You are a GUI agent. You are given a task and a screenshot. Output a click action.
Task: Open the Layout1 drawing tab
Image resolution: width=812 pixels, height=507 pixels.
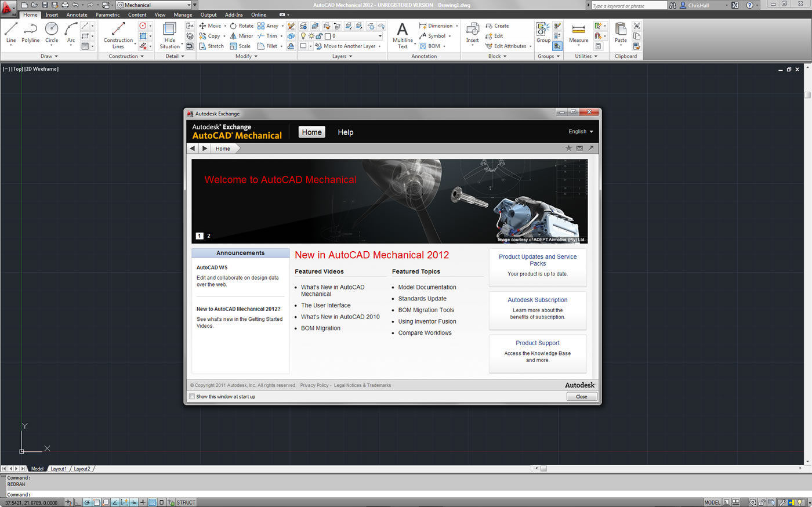59,469
